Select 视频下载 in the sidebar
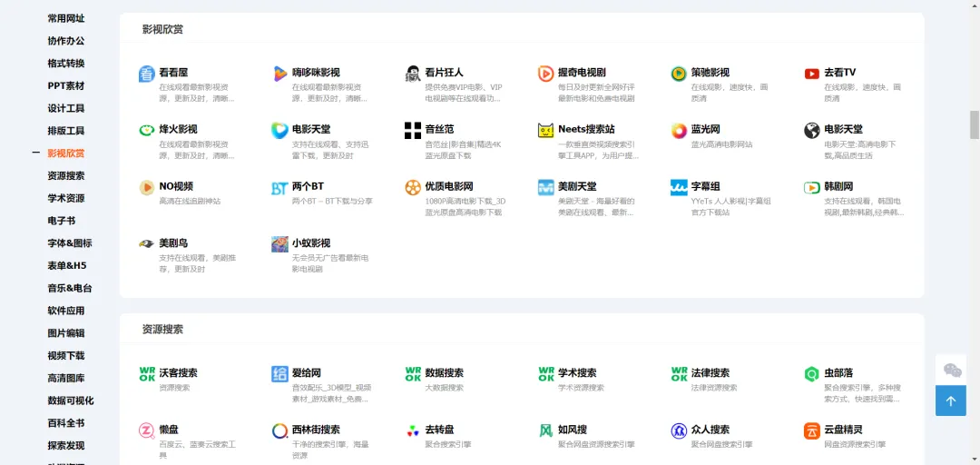Image resolution: width=980 pixels, height=465 pixels. coord(66,355)
